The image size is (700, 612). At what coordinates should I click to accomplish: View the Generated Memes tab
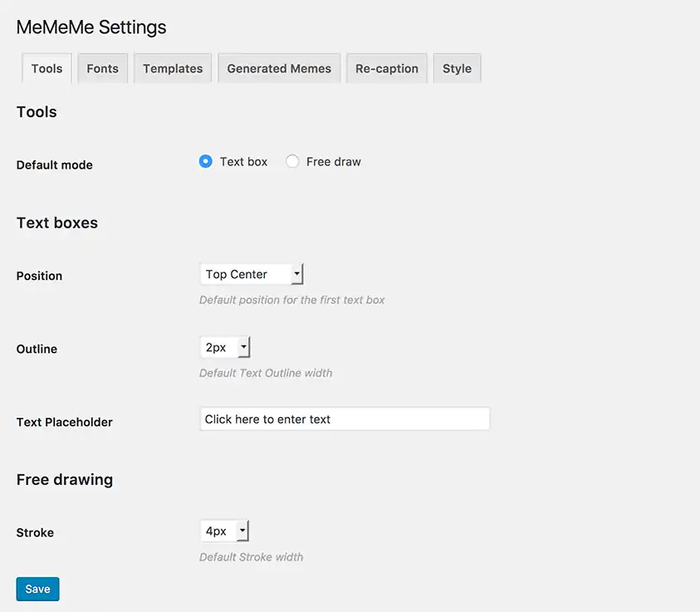(278, 68)
